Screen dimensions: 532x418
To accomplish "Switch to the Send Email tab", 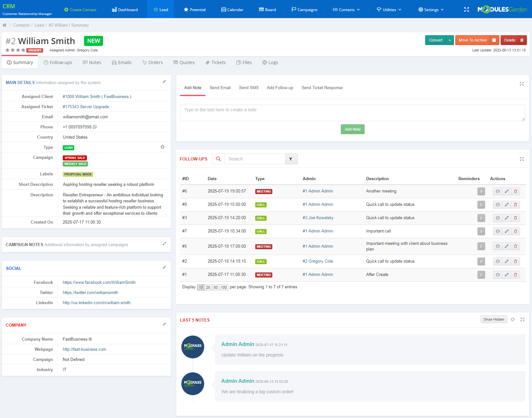I will 220,88.
